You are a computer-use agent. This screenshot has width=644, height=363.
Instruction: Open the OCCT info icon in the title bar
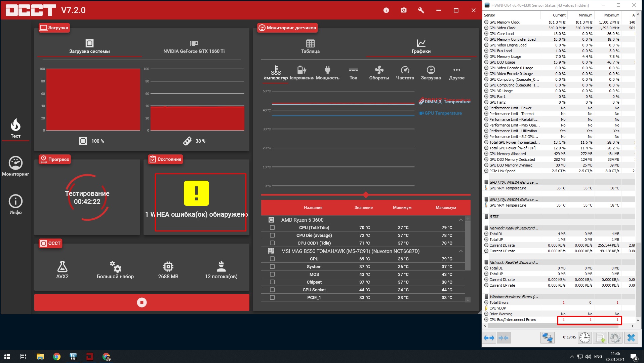point(386,10)
